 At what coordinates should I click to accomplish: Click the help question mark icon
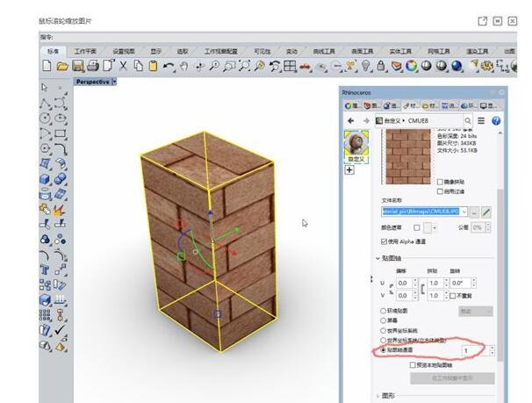(x=495, y=120)
